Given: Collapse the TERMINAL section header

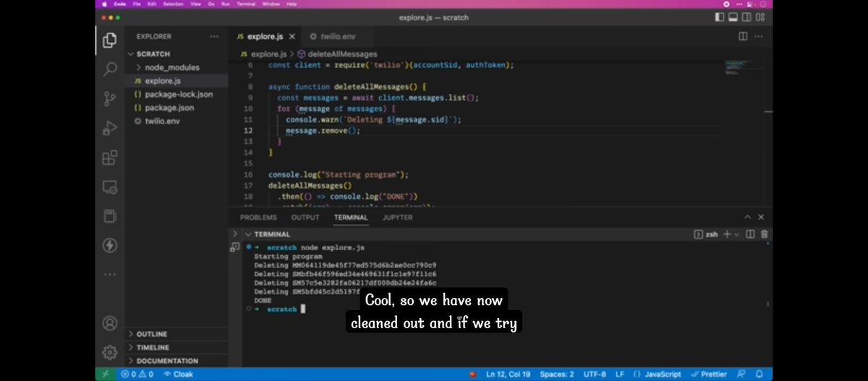Looking at the screenshot, I should tap(272, 234).
